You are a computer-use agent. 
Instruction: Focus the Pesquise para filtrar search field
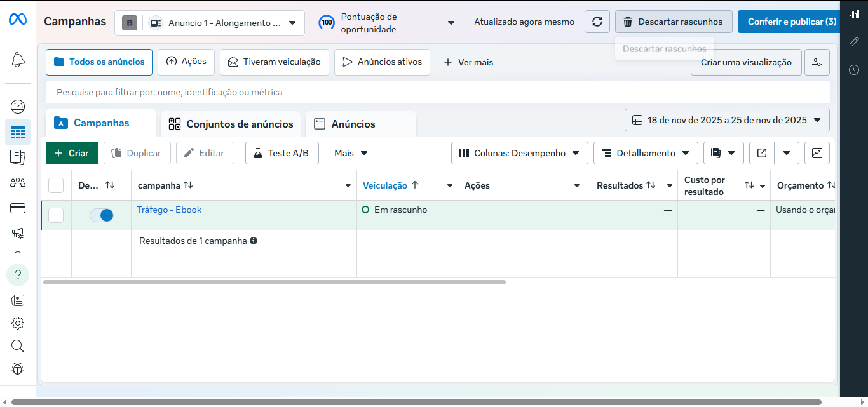pyautogui.click(x=438, y=92)
